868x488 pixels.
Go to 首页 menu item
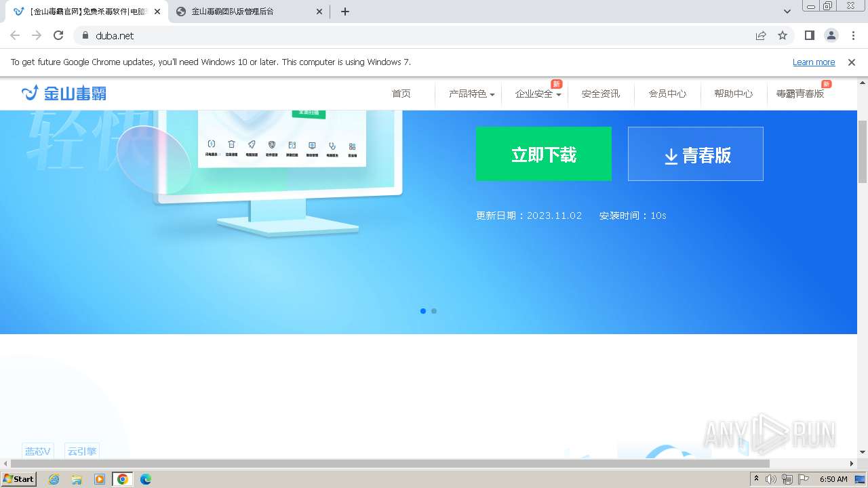pos(401,94)
